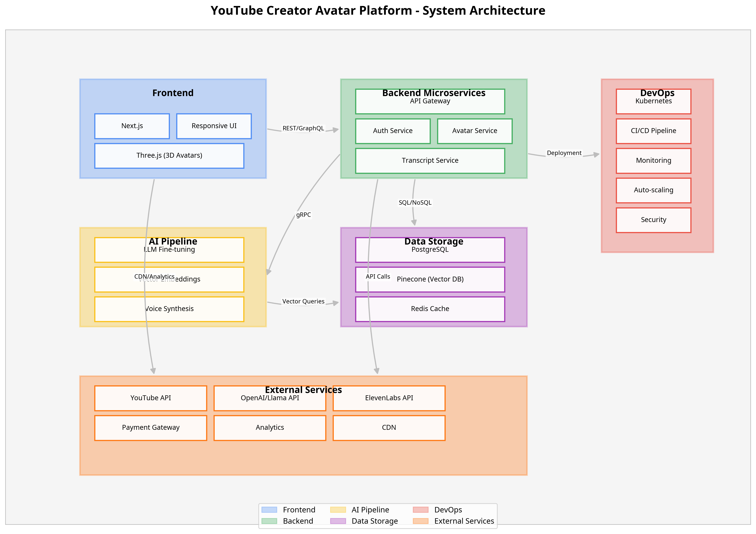756x534 pixels.
Task: Select the OpenAI/Llama API box
Action: pyautogui.click(x=270, y=398)
